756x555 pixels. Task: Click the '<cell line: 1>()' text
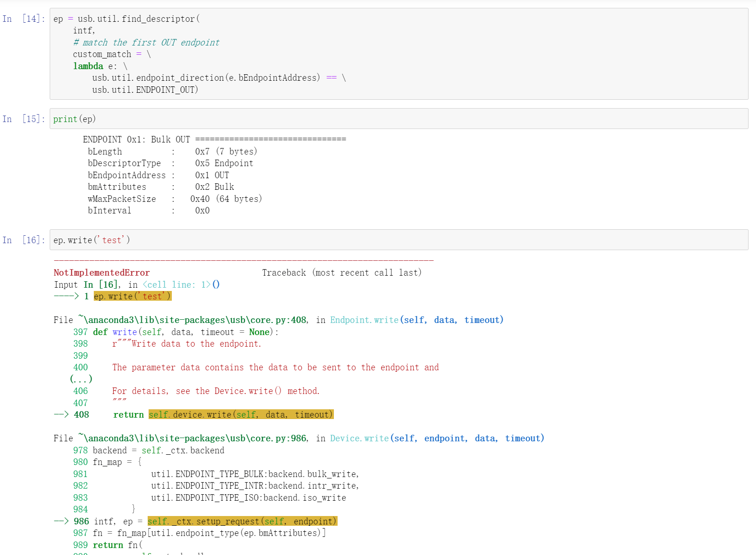click(181, 284)
